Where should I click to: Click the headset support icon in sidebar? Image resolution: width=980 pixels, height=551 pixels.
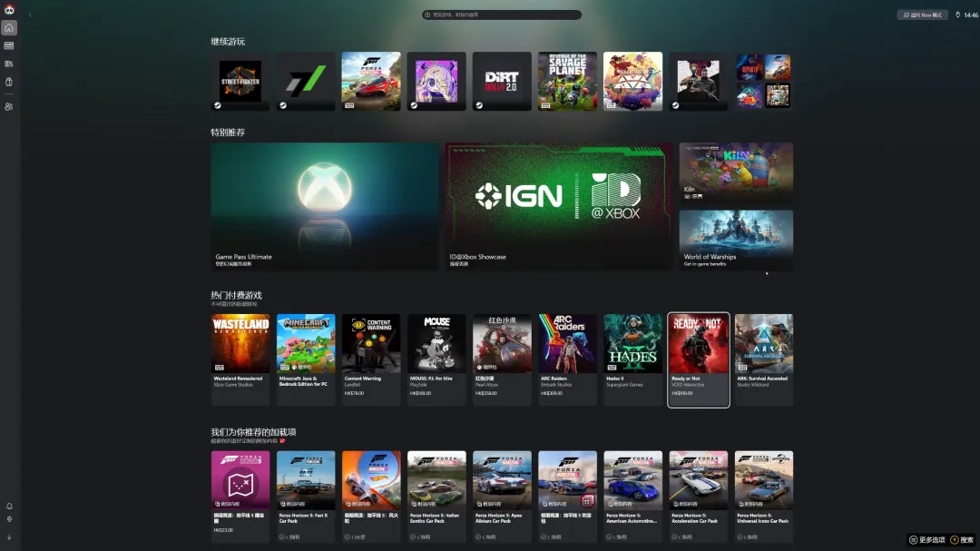(x=9, y=519)
